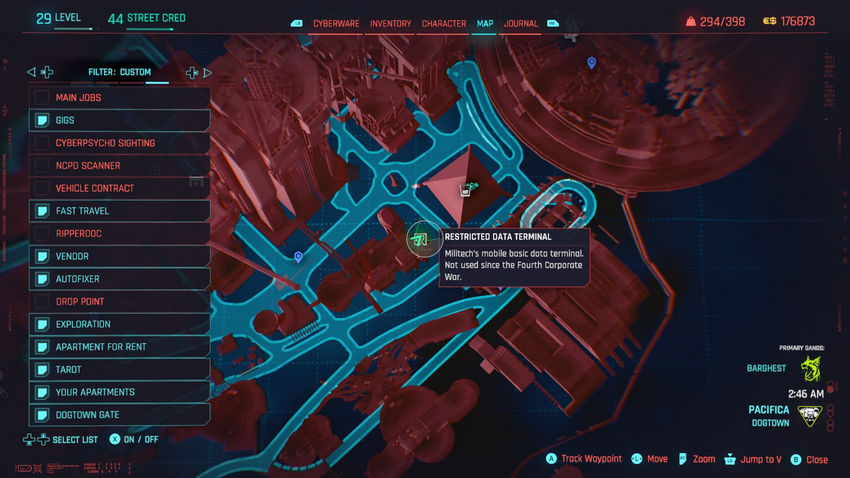Click the eurodollar money counter
The image size is (850, 478).
click(789, 21)
